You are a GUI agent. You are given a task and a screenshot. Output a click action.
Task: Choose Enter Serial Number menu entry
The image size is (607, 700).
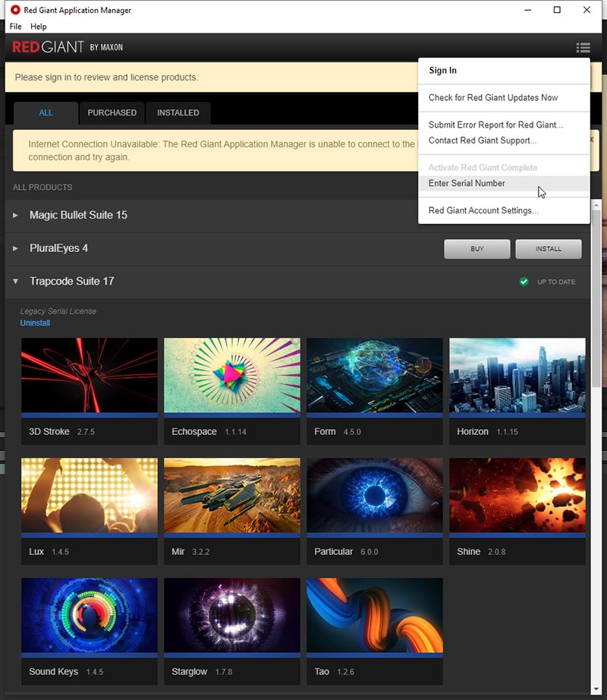pos(504,184)
